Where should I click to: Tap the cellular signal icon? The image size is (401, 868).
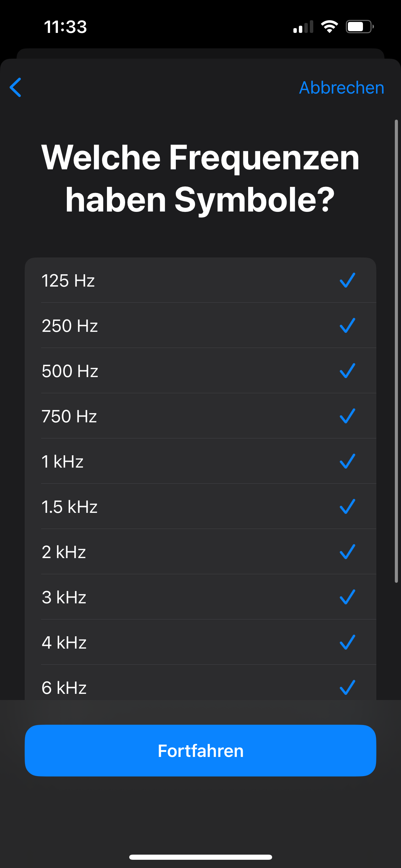click(303, 27)
